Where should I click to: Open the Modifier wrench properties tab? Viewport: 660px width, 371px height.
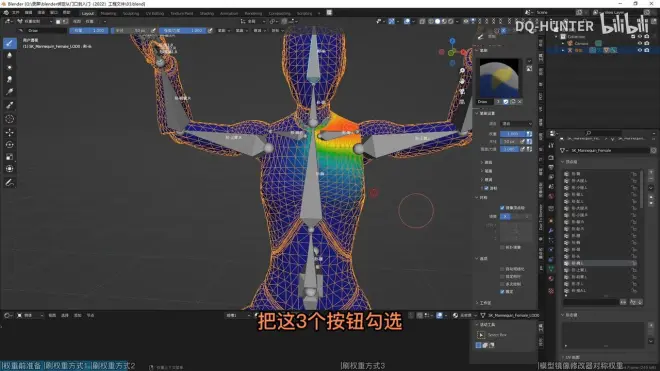551,231
